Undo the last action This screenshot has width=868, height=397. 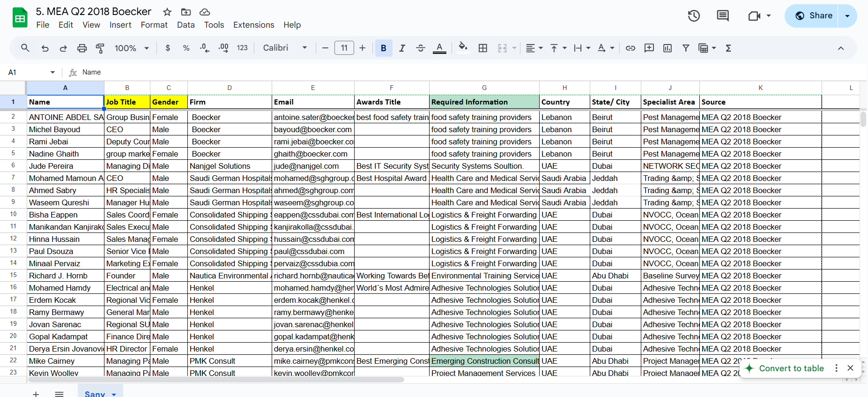click(x=45, y=48)
